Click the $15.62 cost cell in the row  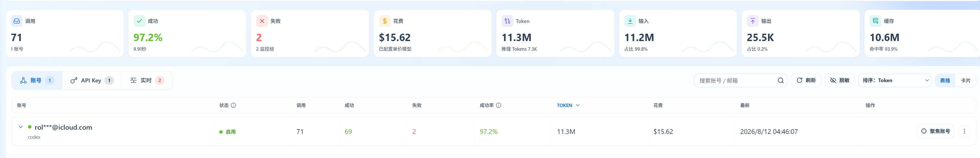(663, 132)
